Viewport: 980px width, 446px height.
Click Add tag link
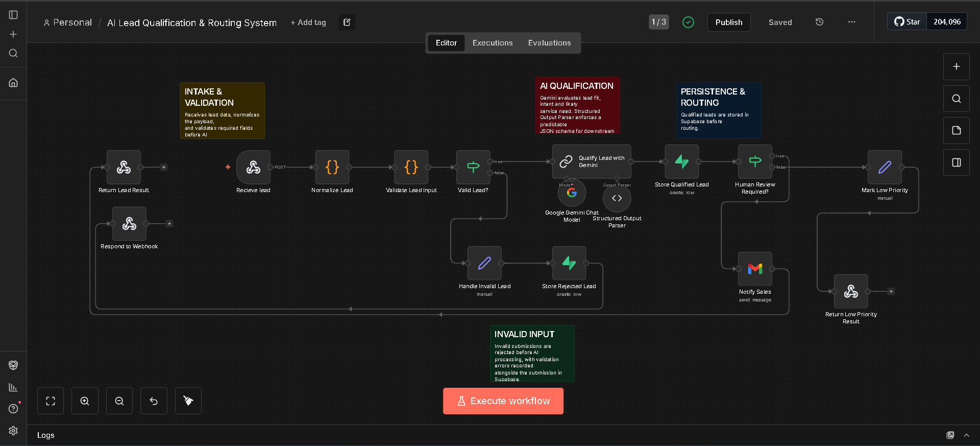point(308,22)
